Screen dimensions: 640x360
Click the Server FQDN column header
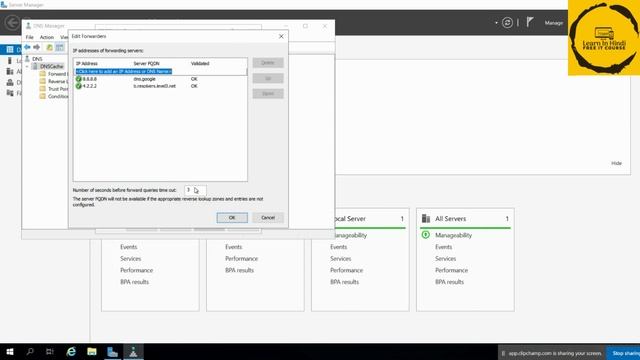147,63
